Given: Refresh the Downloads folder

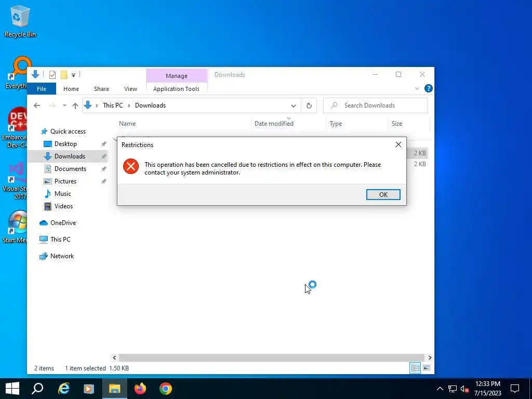Looking at the screenshot, I should click(x=309, y=105).
